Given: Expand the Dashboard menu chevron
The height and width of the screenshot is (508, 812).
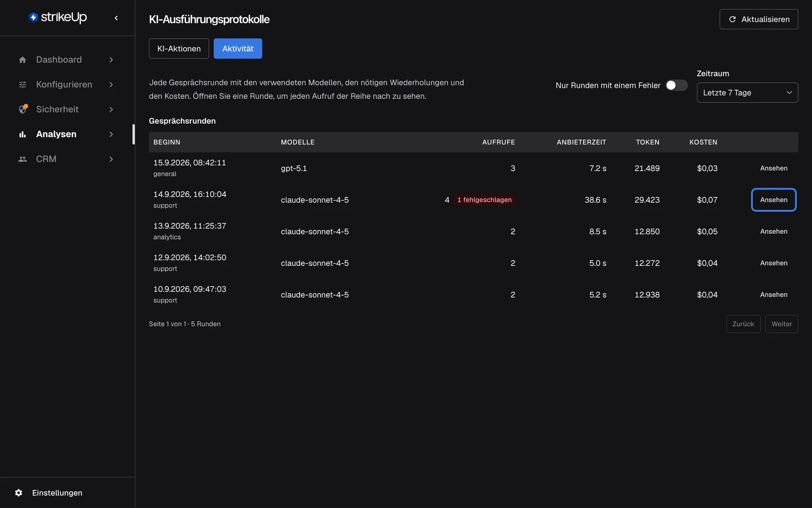Looking at the screenshot, I should point(111,60).
